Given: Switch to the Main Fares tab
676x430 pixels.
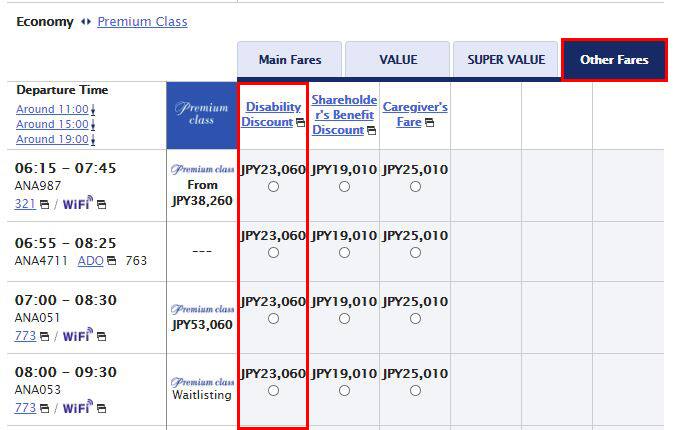Looking at the screenshot, I should [289, 60].
